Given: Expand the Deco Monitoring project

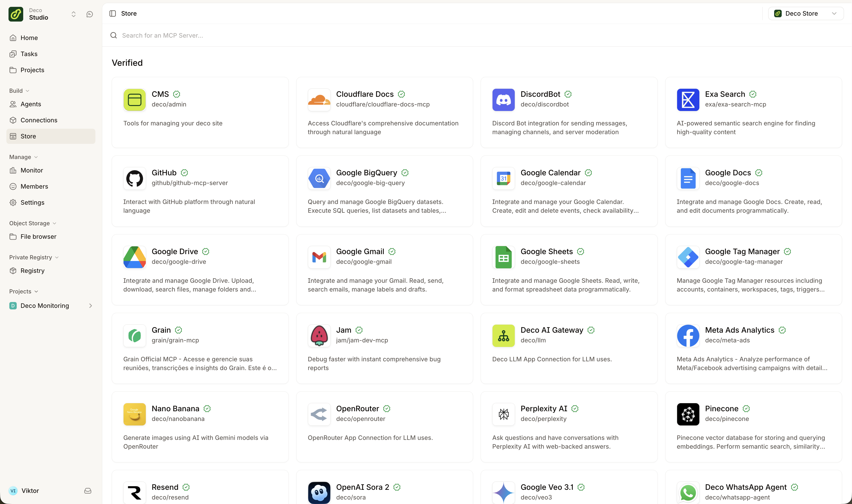Looking at the screenshot, I should click(x=90, y=306).
